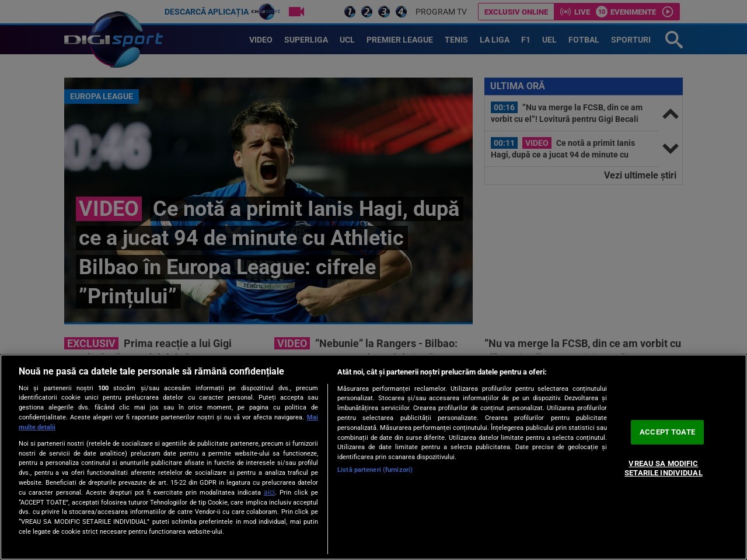Screen dimensions: 747x560
Task: Click the Digi Sport logo
Action: tap(113, 39)
